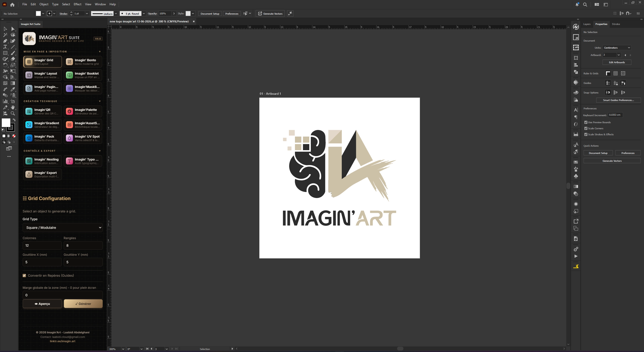Select the Hand tool
Image resolution: width=644 pixels, height=352 pixels.
[x=13, y=108]
